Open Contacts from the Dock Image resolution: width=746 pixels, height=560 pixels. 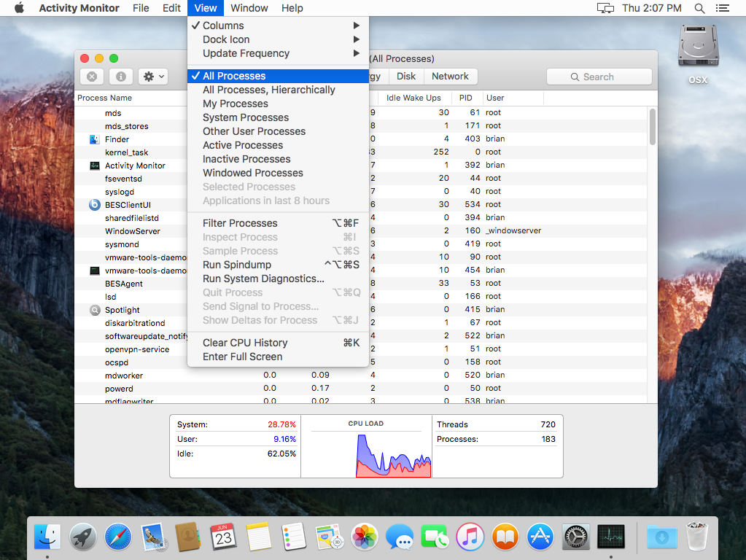[x=188, y=537]
